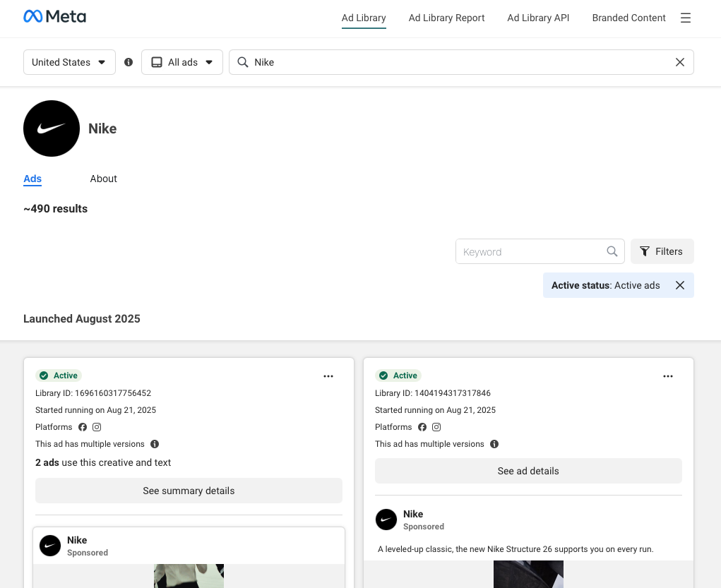Click 'Launched August 2025' heading

tap(82, 318)
